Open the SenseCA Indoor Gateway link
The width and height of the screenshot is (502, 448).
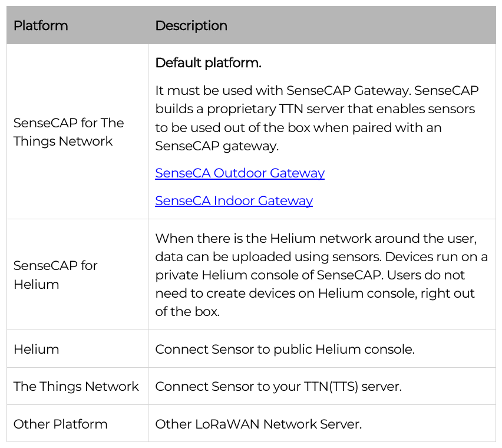coord(234,201)
